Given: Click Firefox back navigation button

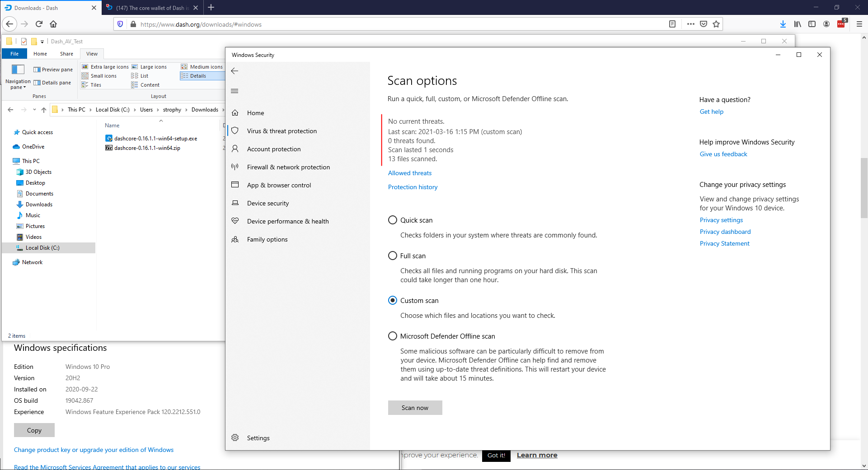Looking at the screenshot, I should [x=10, y=24].
